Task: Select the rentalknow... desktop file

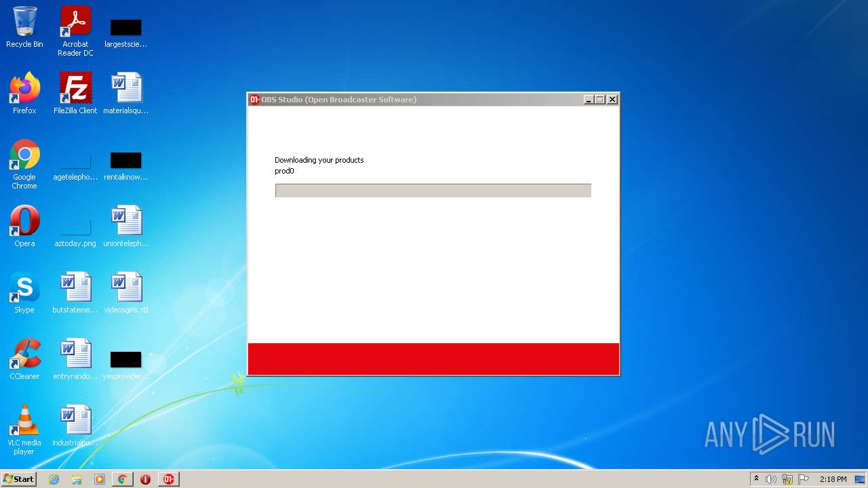Action: click(x=126, y=165)
